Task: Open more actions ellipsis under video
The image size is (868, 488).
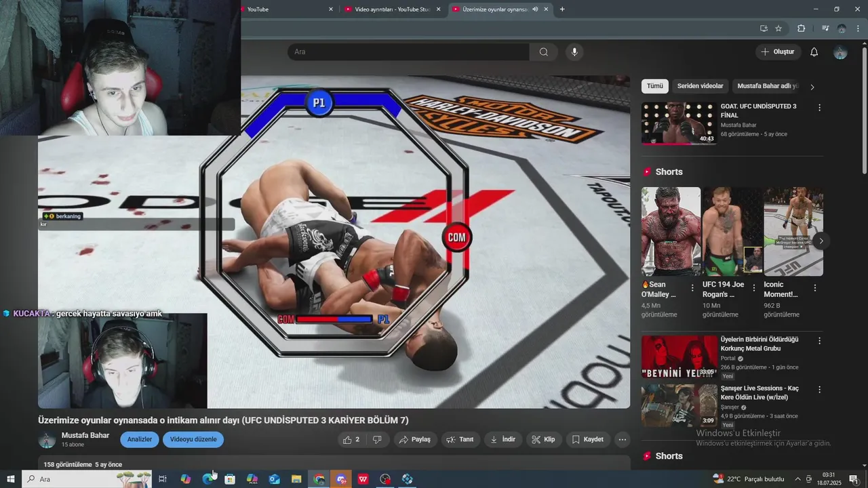Action: coord(623,439)
